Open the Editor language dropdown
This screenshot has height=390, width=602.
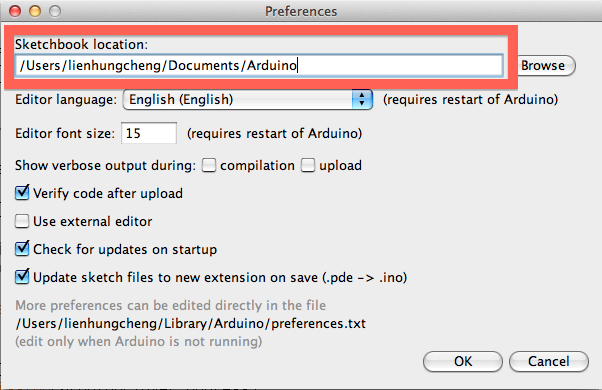pyautogui.click(x=248, y=99)
